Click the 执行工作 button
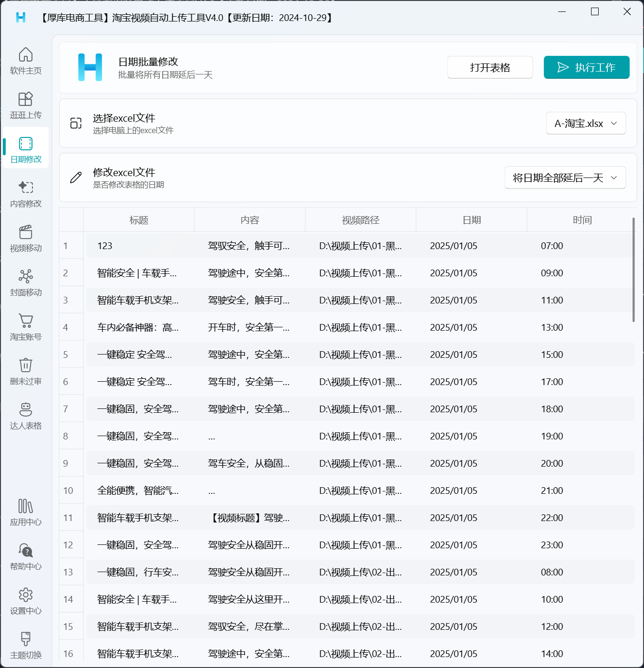The height and width of the screenshot is (668, 644). (587, 67)
